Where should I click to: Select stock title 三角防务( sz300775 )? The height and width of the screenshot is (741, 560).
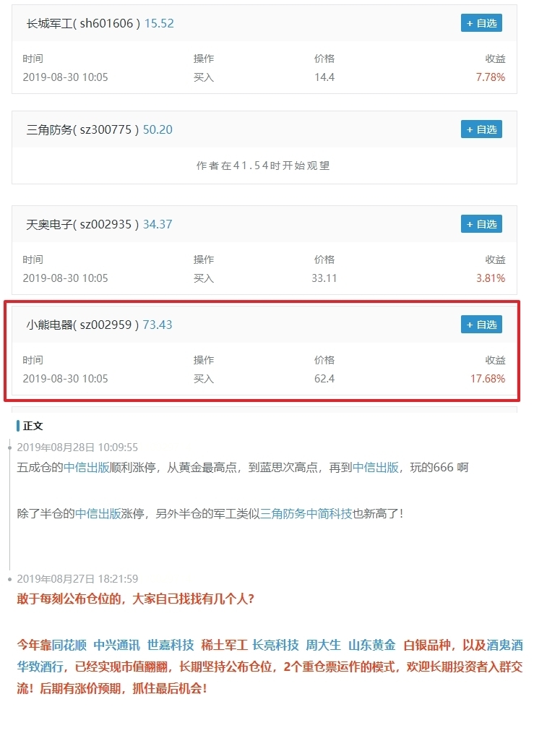coord(82,129)
